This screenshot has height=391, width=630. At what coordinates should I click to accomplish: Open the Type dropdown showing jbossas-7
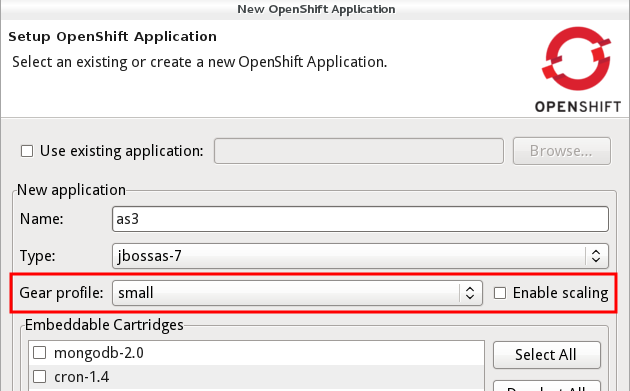[x=360, y=256]
